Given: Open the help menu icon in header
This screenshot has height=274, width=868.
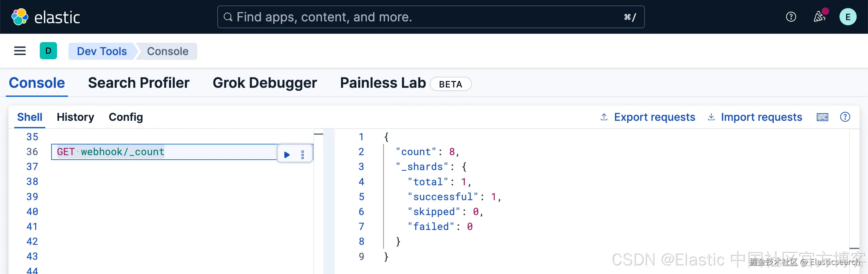Looking at the screenshot, I should pos(791,17).
